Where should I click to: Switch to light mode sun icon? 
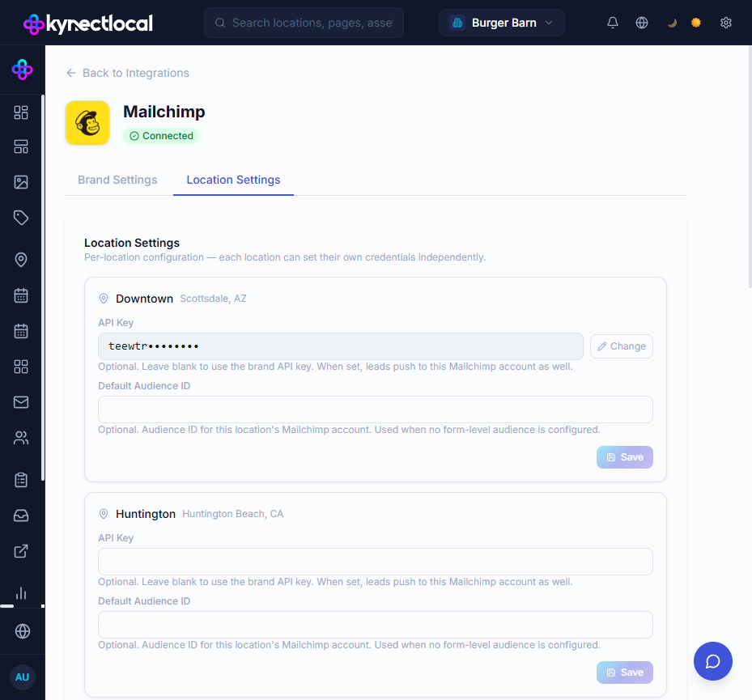pos(696,23)
